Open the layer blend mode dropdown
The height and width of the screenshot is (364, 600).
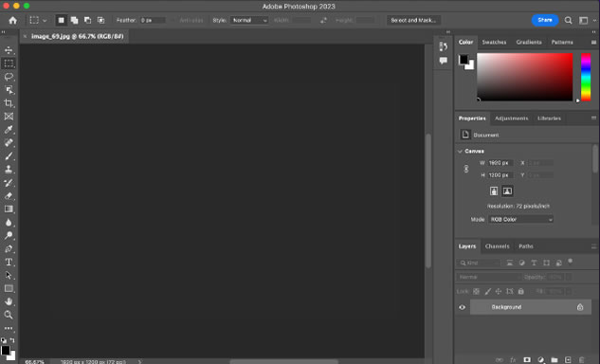489,277
